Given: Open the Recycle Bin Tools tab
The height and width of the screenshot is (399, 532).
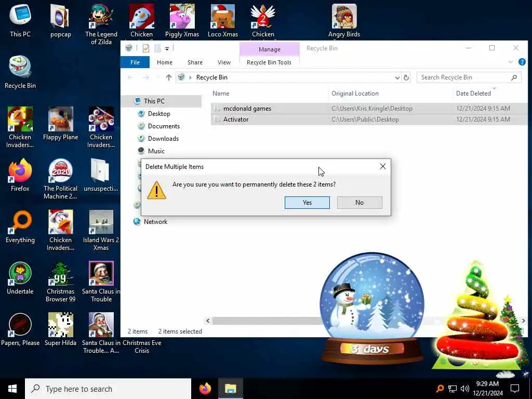Looking at the screenshot, I should 269,62.
